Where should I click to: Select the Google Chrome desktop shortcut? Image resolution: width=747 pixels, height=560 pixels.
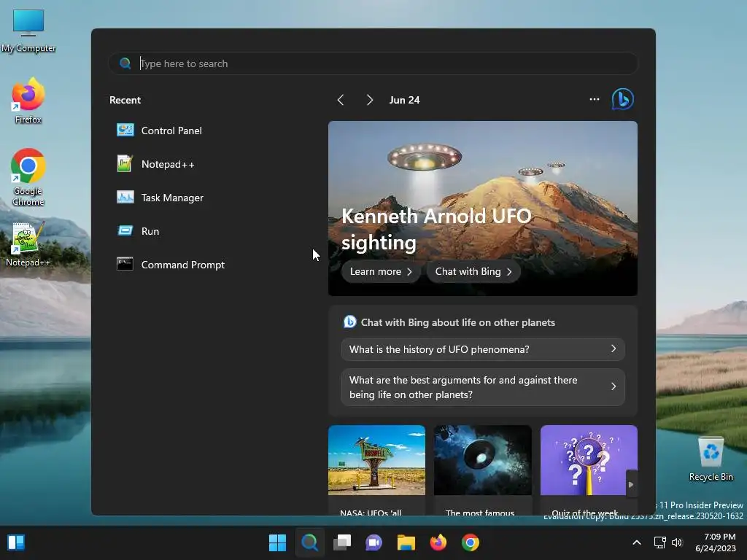(28, 178)
